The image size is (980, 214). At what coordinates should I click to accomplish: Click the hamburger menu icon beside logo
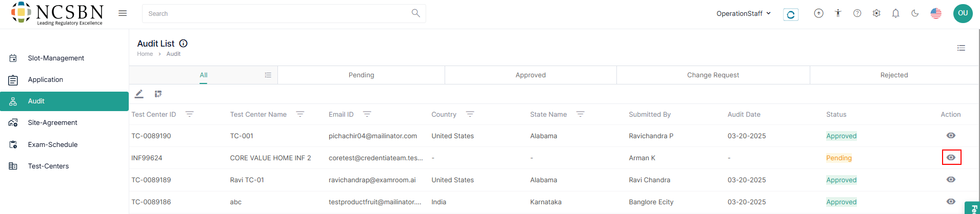point(123,13)
